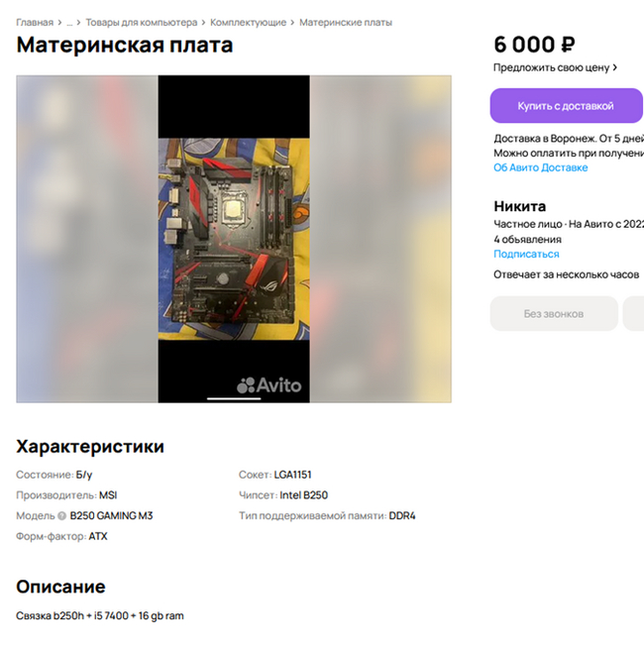Click the blurred right side of gallery
Screen dimensions: 644x651
click(380, 239)
